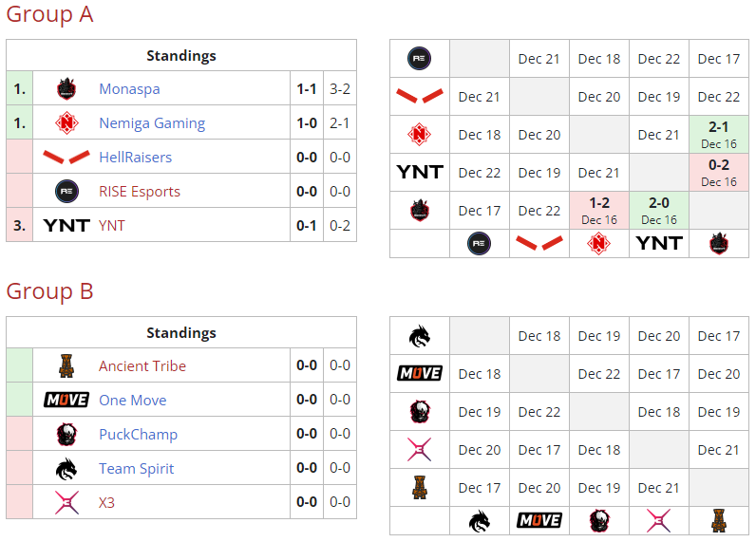
Task: Click Ancient Tribe logo in Group B standings
Action: [x=66, y=365]
